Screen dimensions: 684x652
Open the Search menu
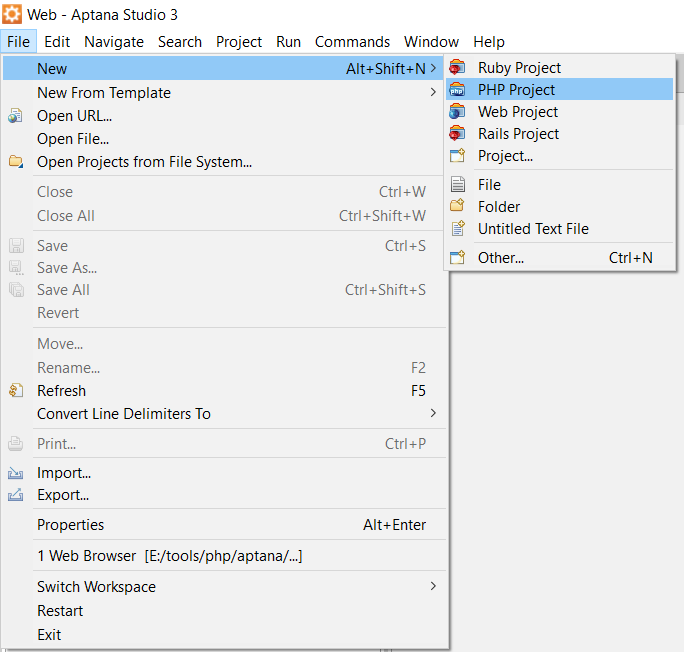click(x=180, y=42)
